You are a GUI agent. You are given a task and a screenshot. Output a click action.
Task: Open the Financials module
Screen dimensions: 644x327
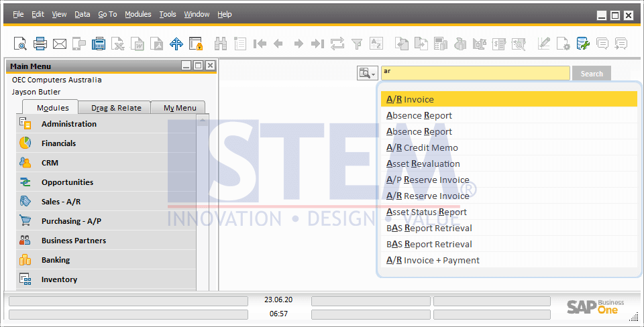[106, 143]
